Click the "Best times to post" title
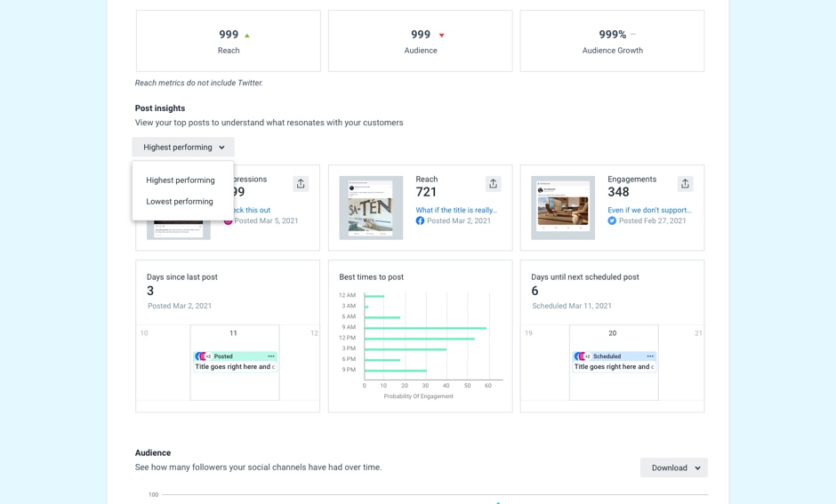Viewport: 836px width, 504px height. 371,277
